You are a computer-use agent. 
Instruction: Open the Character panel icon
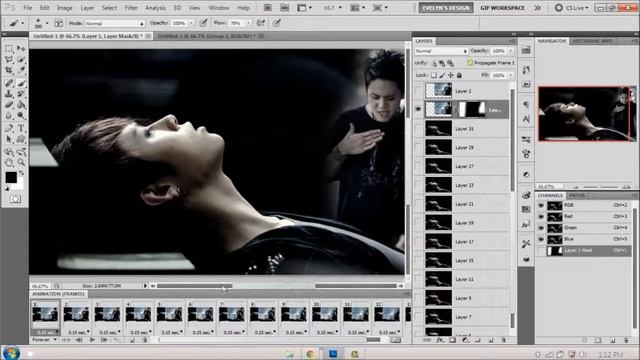pyautogui.click(x=526, y=119)
